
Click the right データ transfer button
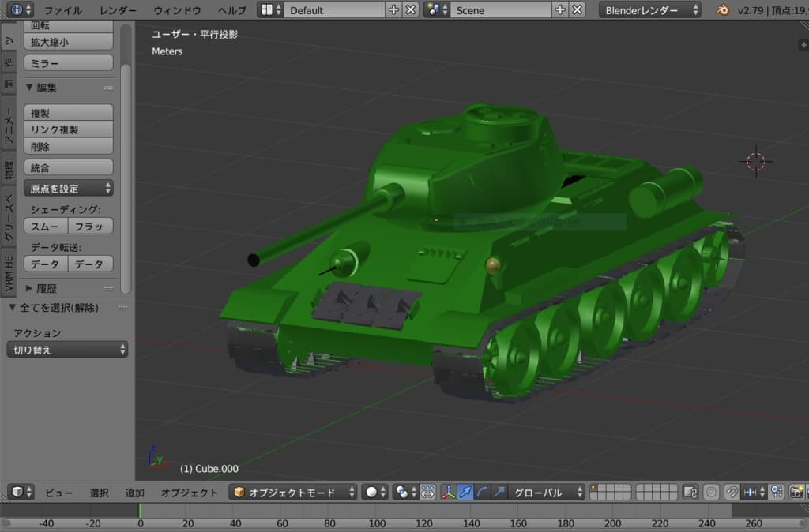click(91, 264)
